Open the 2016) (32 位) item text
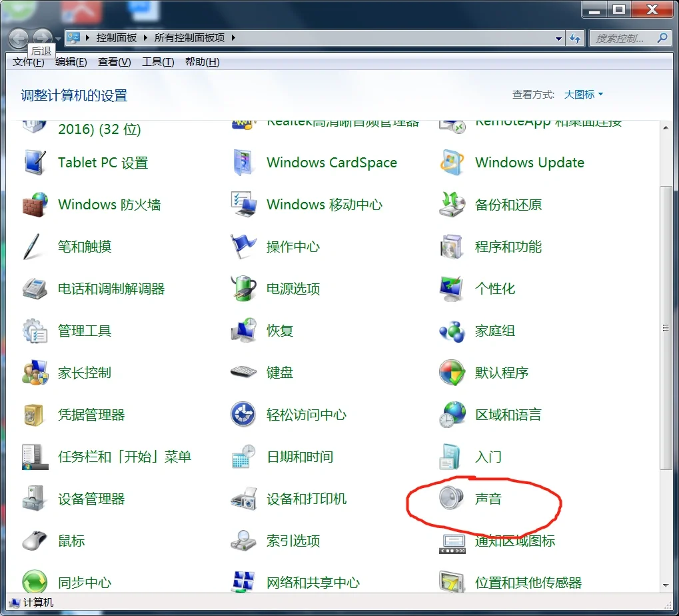The image size is (679, 616). [x=99, y=129]
